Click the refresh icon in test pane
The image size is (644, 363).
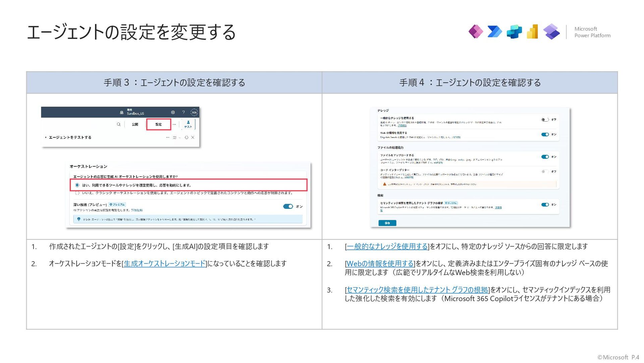186,137
